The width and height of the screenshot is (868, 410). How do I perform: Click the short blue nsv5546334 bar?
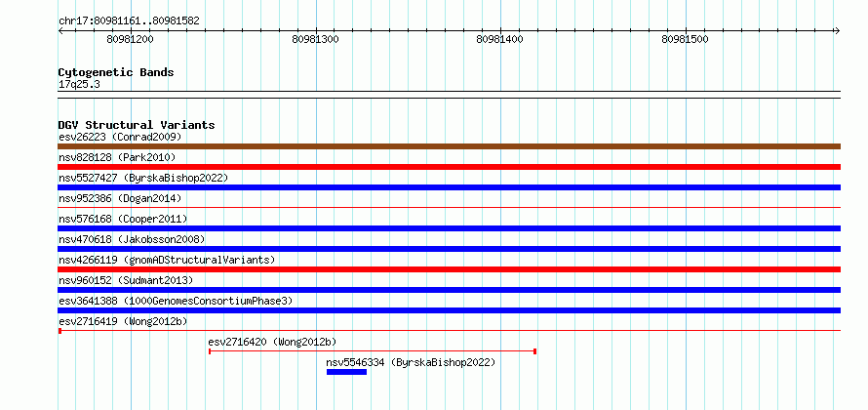[x=346, y=372]
